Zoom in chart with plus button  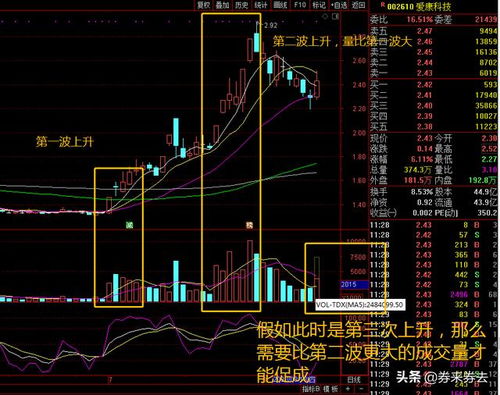pyautogui.click(x=348, y=389)
